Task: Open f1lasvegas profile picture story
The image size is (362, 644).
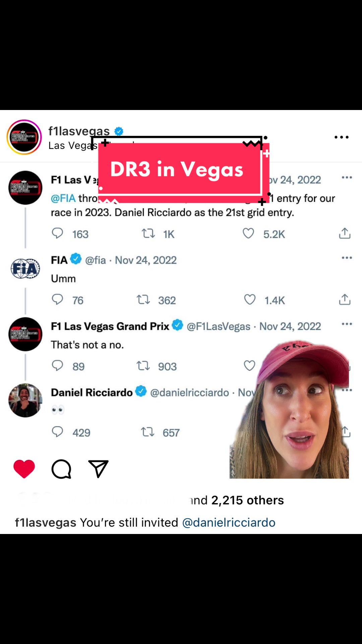Action: click(x=24, y=137)
